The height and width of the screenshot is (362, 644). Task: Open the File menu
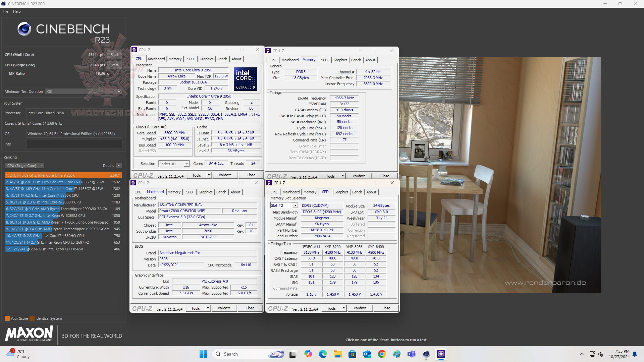(5, 11)
